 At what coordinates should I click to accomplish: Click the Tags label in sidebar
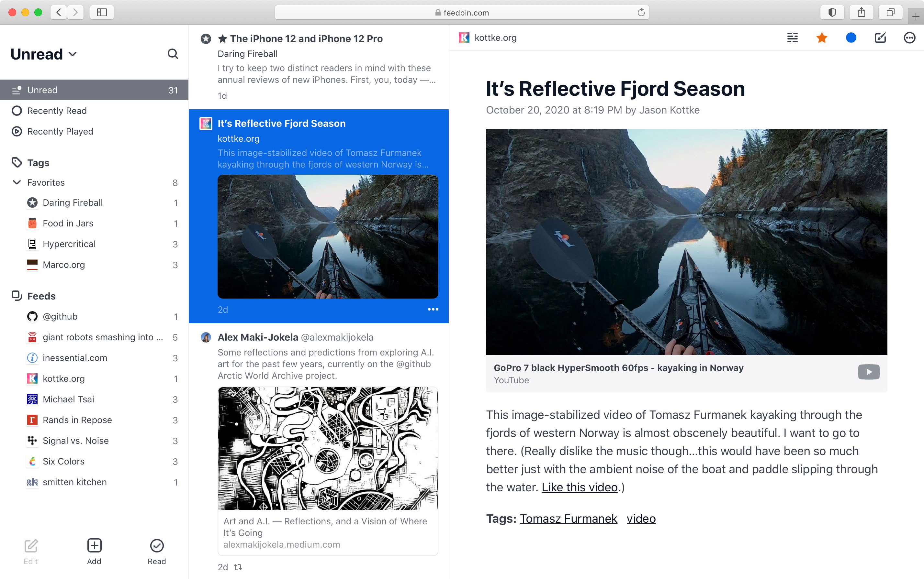coord(39,163)
